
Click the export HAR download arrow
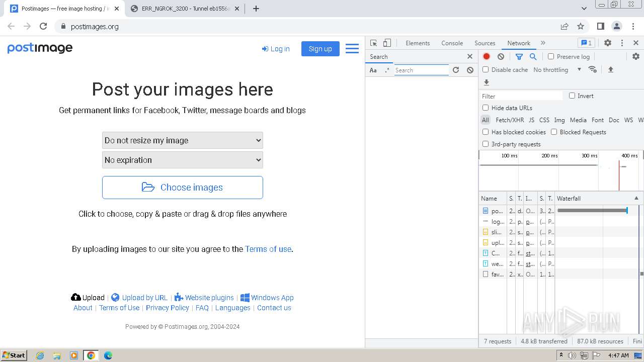(487, 82)
